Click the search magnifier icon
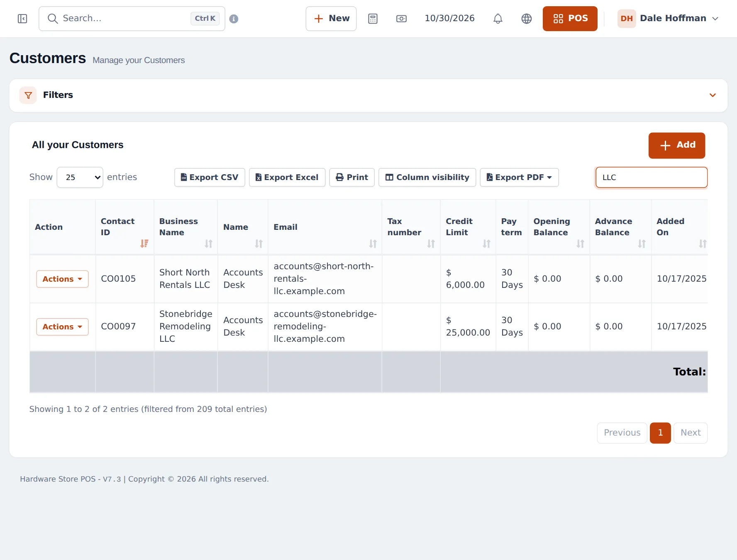The width and height of the screenshot is (737, 560). pos(53,19)
